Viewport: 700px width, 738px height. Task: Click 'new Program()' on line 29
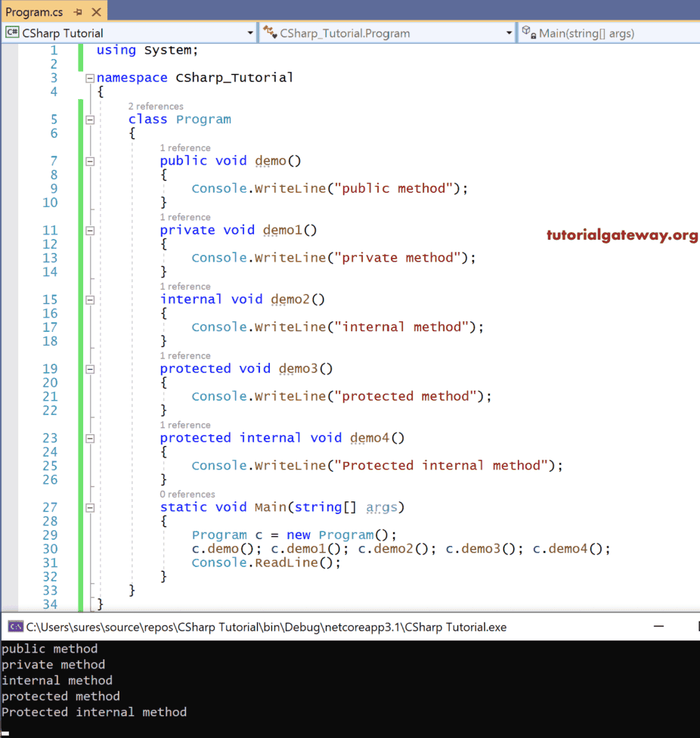coord(338,535)
